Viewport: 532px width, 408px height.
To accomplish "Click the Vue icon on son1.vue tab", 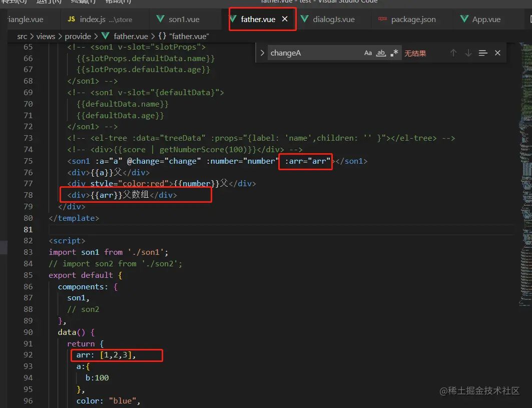I will point(160,19).
